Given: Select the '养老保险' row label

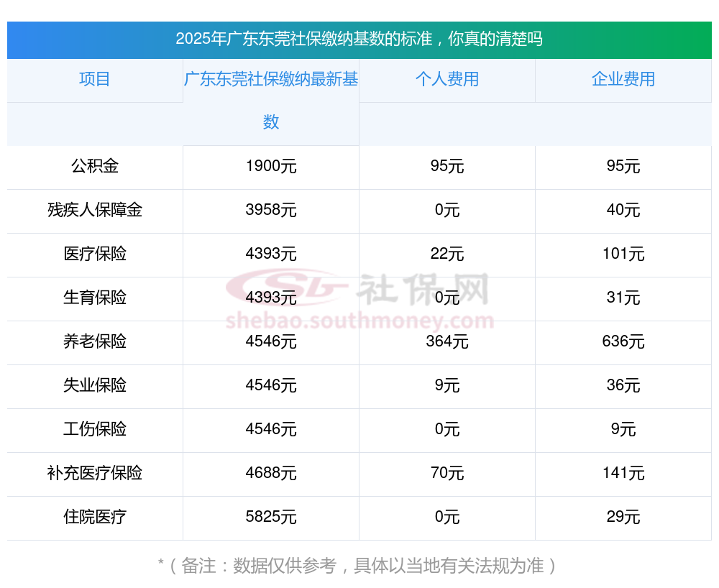Looking at the screenshot, I should (x=95, y=341).
